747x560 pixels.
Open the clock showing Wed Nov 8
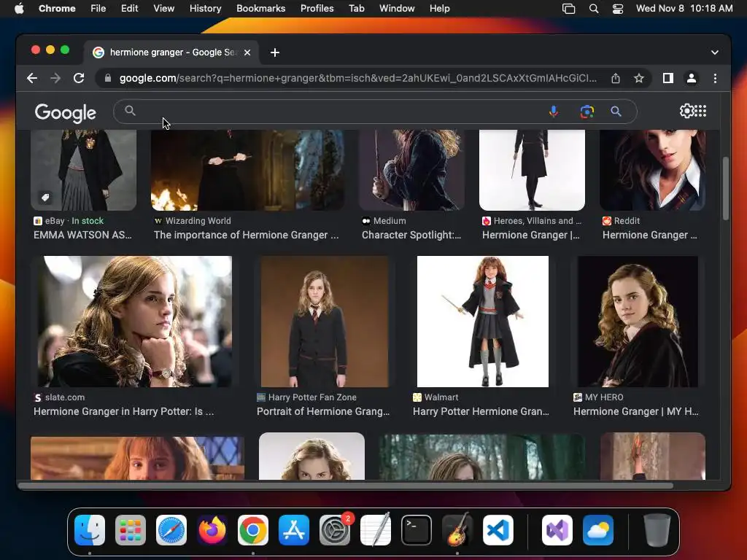pyautogui.click(x=684, y=8)
